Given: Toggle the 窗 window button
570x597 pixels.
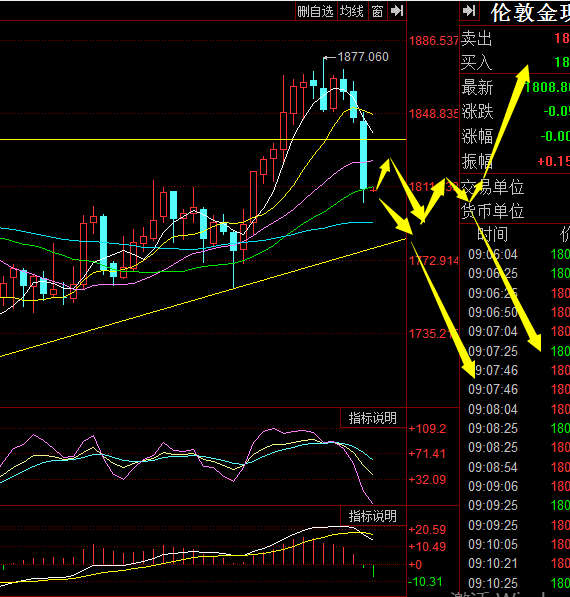Looking at the screenshot, I should [377, 11].
